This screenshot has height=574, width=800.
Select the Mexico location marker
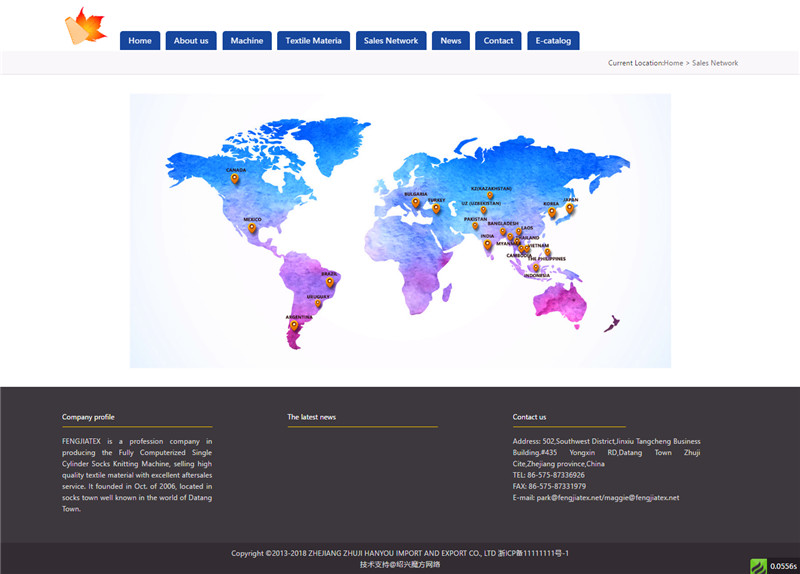(252, 228)
